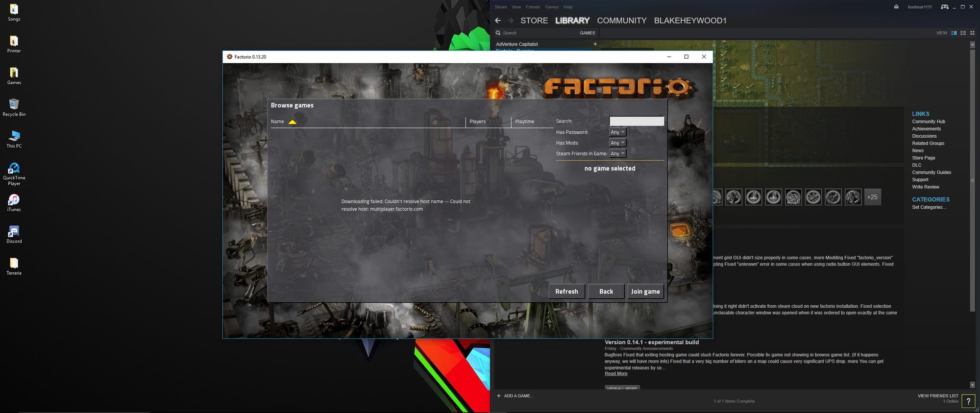Open the Write Review link

click(926, 187)
